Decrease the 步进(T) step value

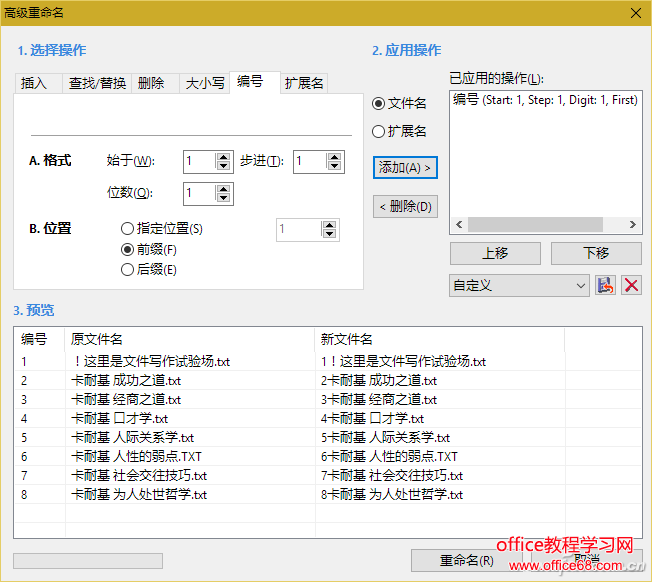coord(334,165)
